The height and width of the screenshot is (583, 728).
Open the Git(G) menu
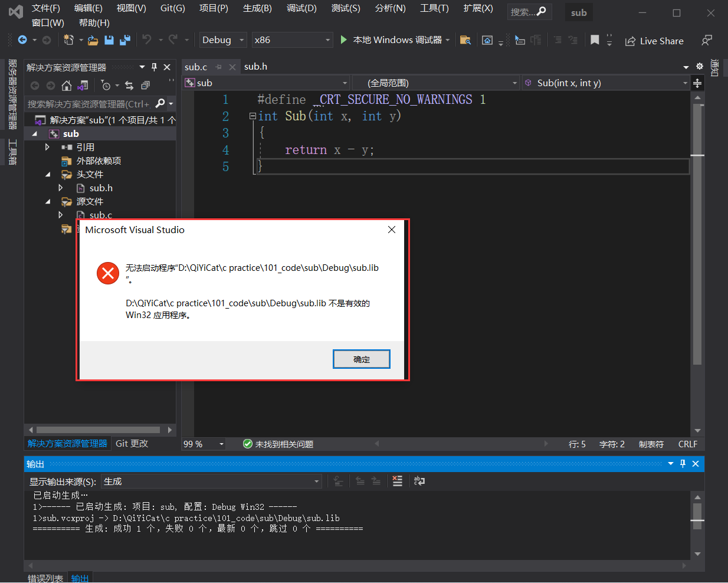click(x=172, y=8)
